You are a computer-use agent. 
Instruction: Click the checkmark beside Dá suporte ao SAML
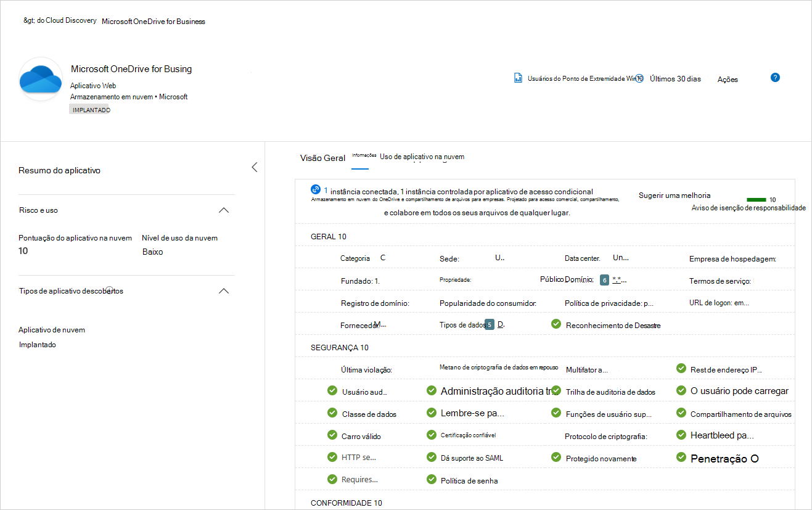432,457
